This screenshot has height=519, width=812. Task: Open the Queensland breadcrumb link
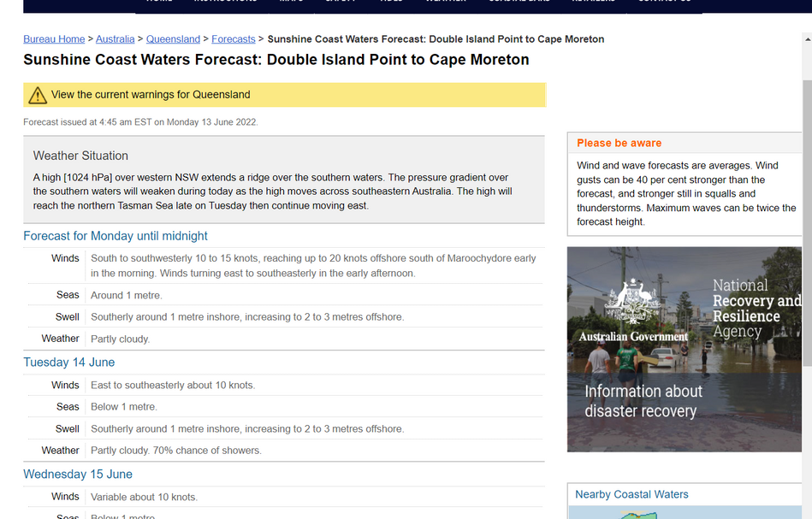[x=173, y=39]
